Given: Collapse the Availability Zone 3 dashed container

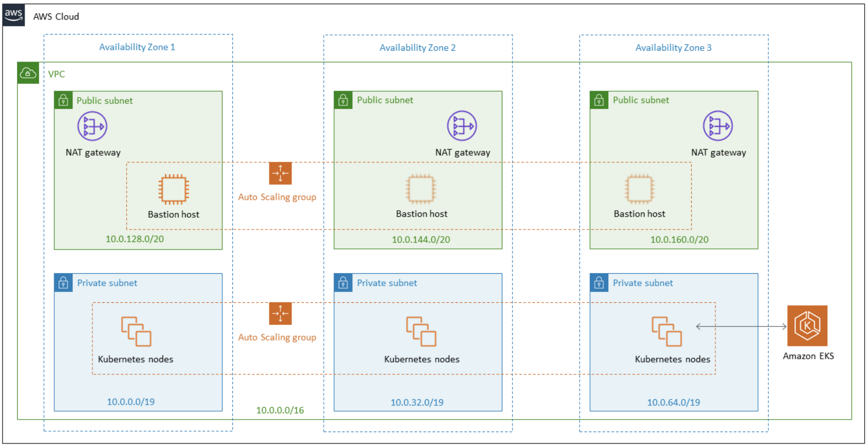Looking at the screenshot, I should click(673, 47).
